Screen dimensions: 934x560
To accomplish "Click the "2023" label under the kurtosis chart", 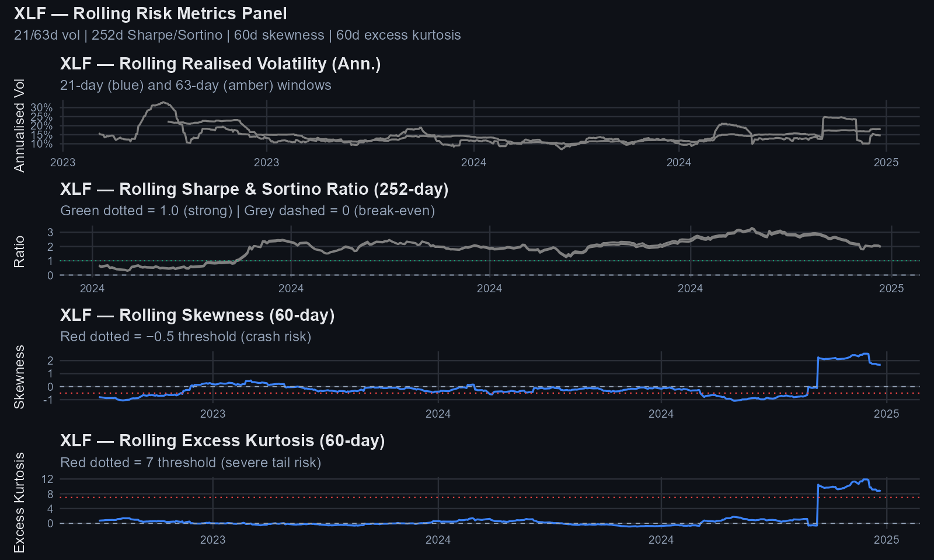I will point(212,540).
